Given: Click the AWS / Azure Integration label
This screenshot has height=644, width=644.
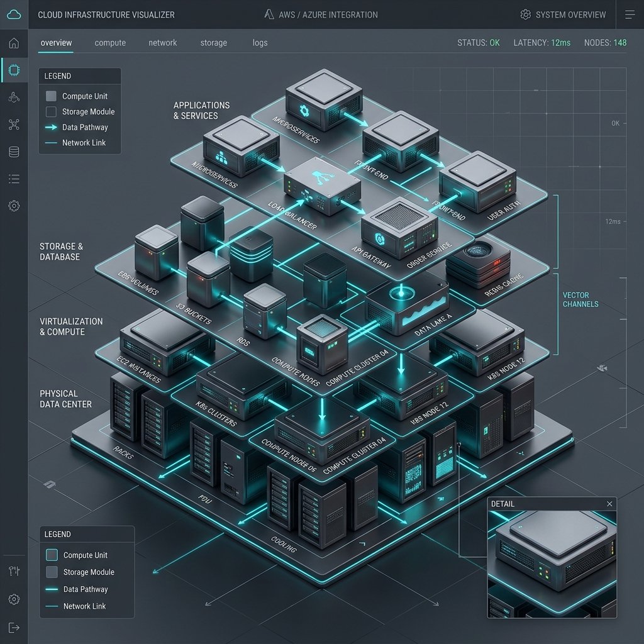Looking at the screenshot, I should point(328,15).
